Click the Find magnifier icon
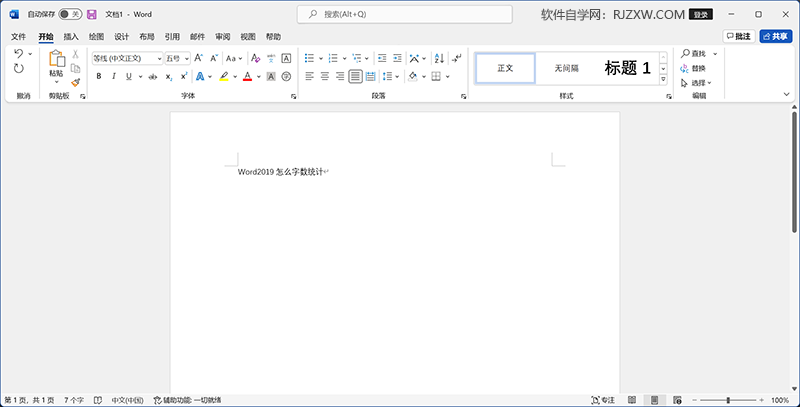 (x=685, y=54)
